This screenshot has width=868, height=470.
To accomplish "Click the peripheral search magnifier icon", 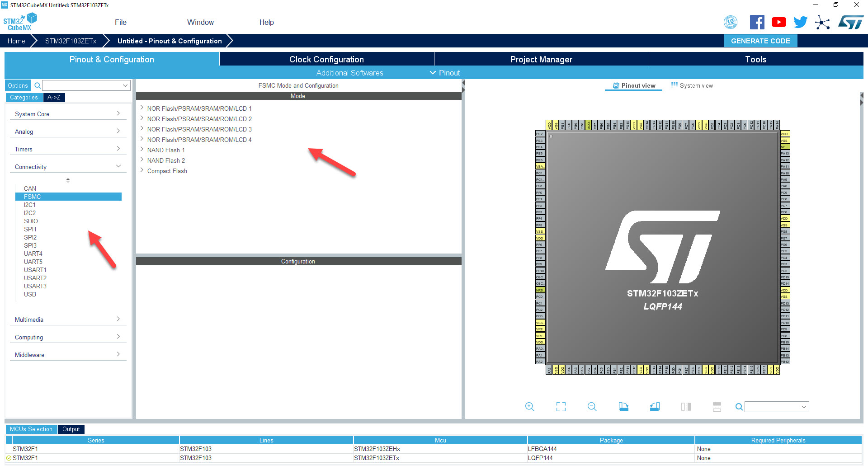I will pyautogui.click(x=38, y=85).
